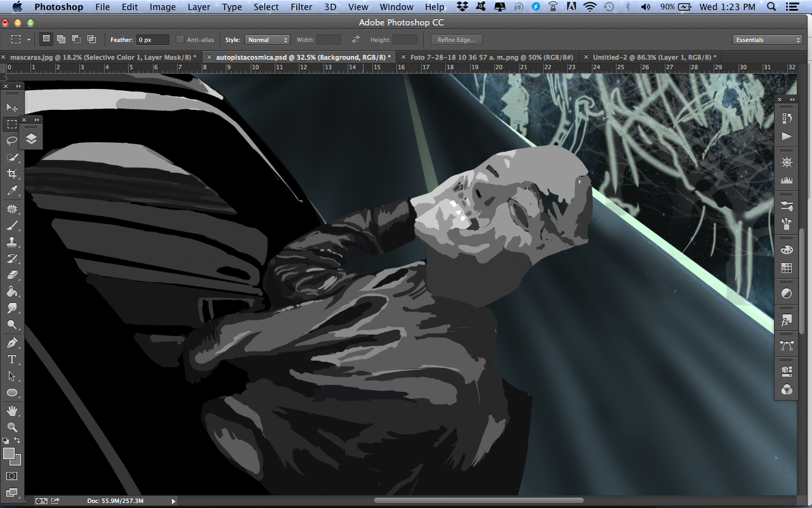Screen dimensions: 812x508
Task: Select the Path Selection tool
Action: (11, 376)
